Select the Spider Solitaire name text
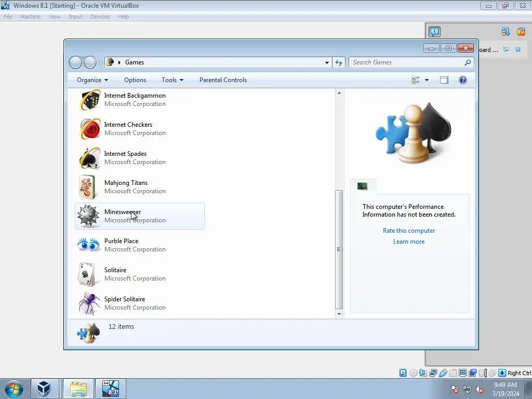This screenshot has width=532, height=399. [x=125, y=299]
